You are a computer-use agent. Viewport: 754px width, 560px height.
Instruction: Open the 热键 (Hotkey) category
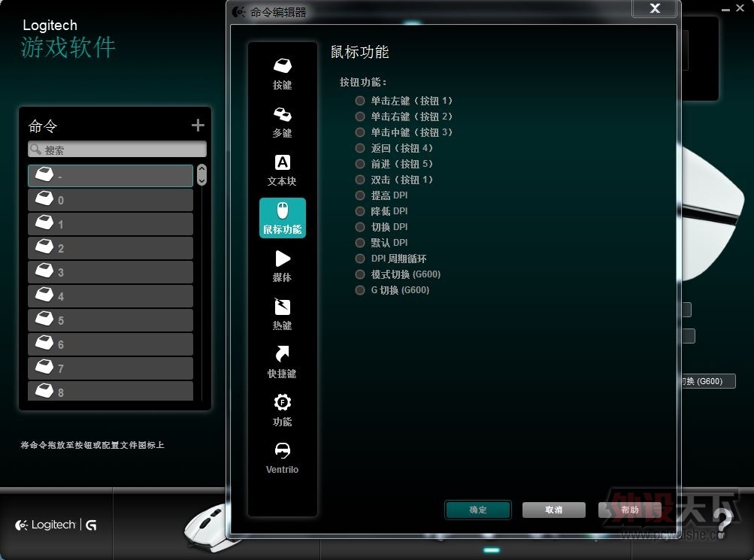click(282, 314)
